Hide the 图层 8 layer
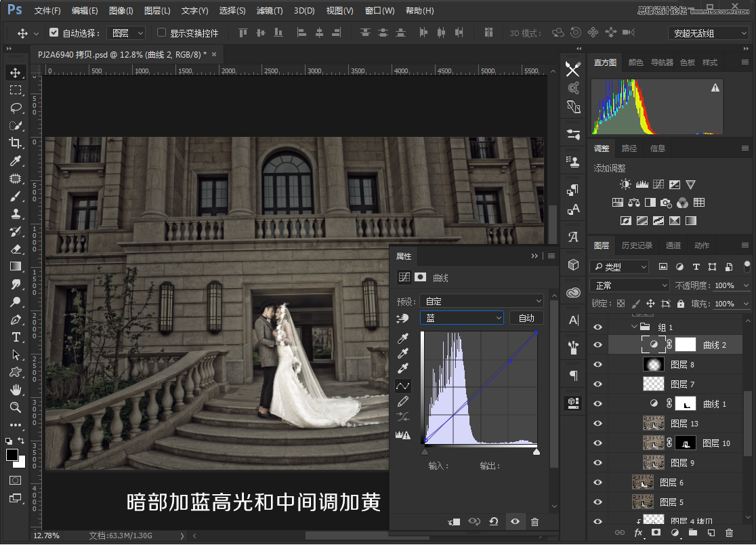The height and width of the screenshot is (545, 756). pyautogui.click(x=598, y=364)
